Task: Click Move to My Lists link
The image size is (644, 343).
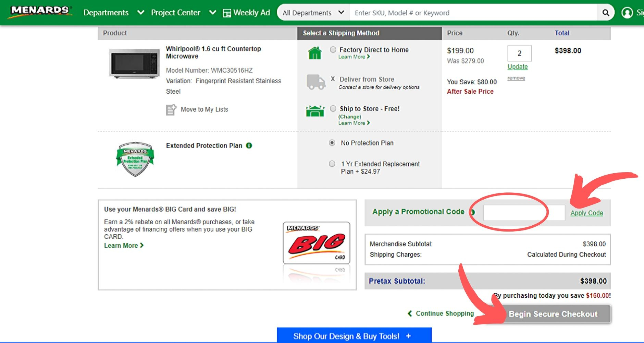Action: pyautogui.click(x=205, y=109)
